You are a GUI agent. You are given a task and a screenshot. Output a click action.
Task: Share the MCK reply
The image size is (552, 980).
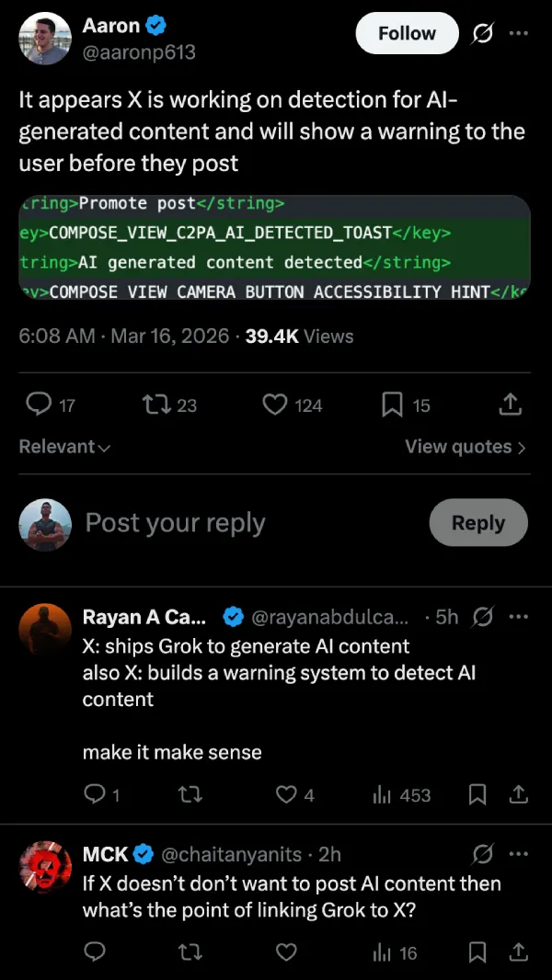pos(518,952)
